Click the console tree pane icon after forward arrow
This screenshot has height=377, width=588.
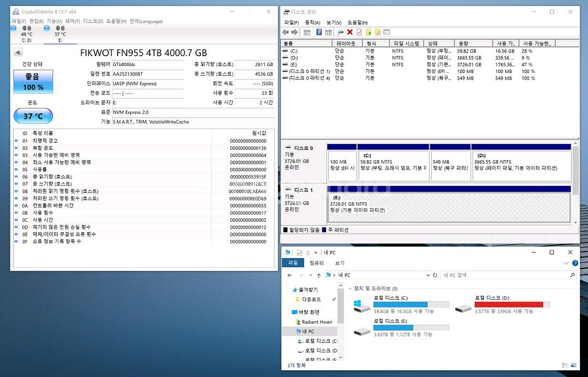pos(307,32)
